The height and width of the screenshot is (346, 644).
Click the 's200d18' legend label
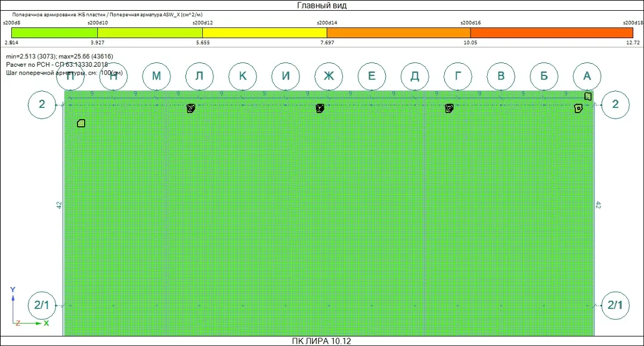[633, 23]
